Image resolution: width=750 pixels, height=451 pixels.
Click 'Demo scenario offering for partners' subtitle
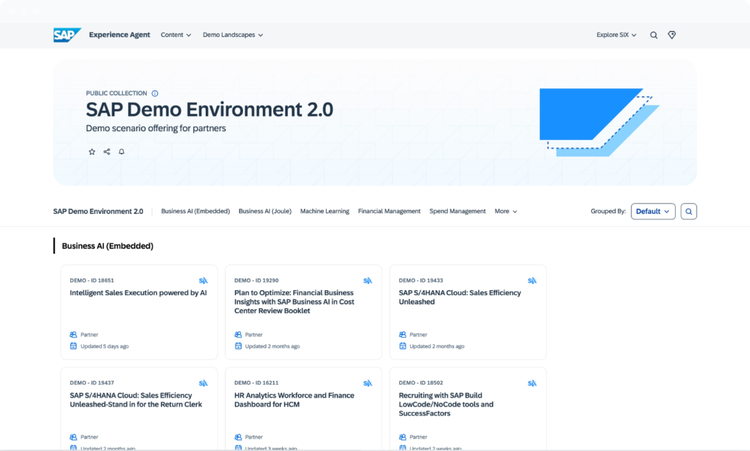tap(156, 128)
